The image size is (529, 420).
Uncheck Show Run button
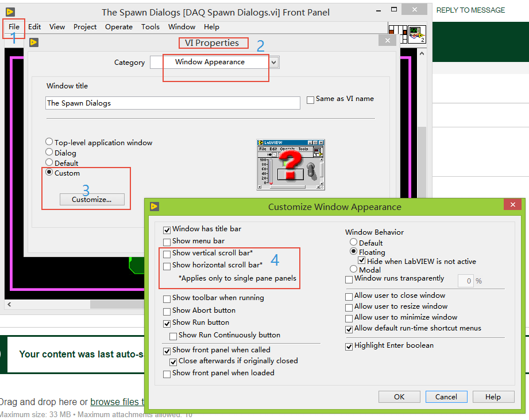[x=167, y=322]
